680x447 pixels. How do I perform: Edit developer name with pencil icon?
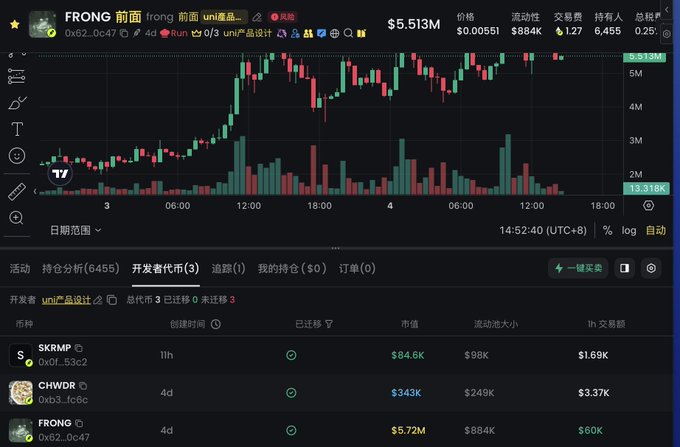click(98, 300)
